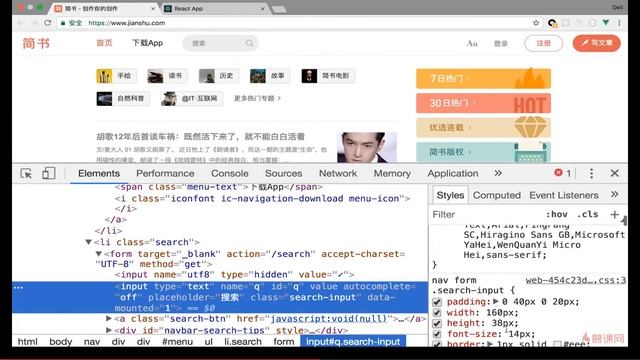640x360 pixels.
Task: Switch to the Console tab
Action: pos(230,173)
